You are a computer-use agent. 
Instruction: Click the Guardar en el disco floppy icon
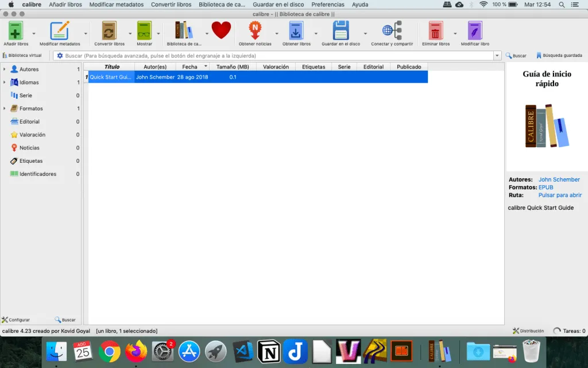click(x=341, y=31)
